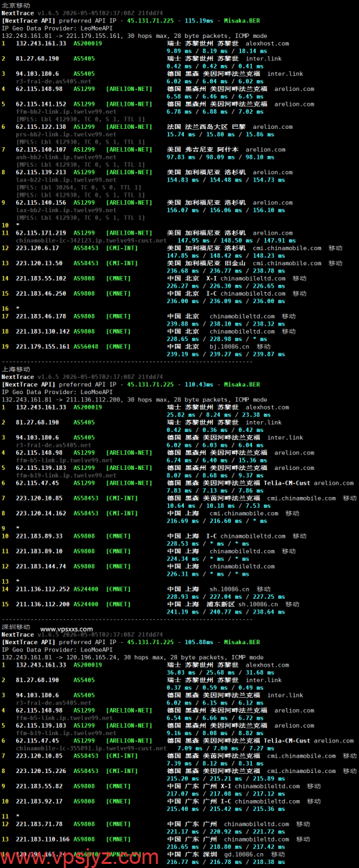Screen dimensions: 359x868
Task: Click IP address 223.120.15.226
Action: click(x=41, y=772)
